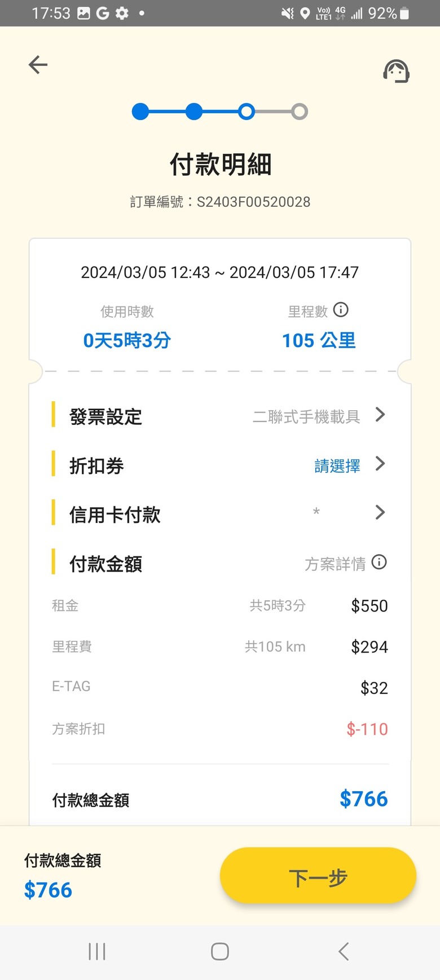440x980 pixels.
Task: Open the 發票設定 row
Action: pos(220,416)
